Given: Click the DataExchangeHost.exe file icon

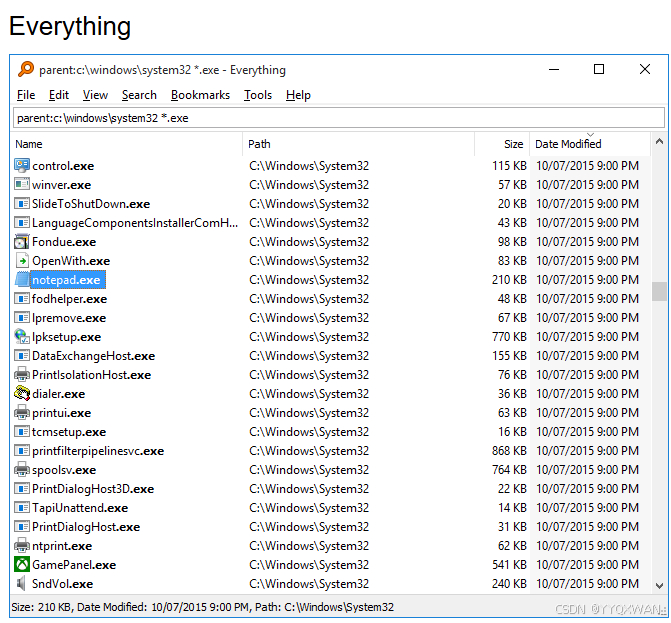Looking at the screenshot, I should (x=22, y=356).
